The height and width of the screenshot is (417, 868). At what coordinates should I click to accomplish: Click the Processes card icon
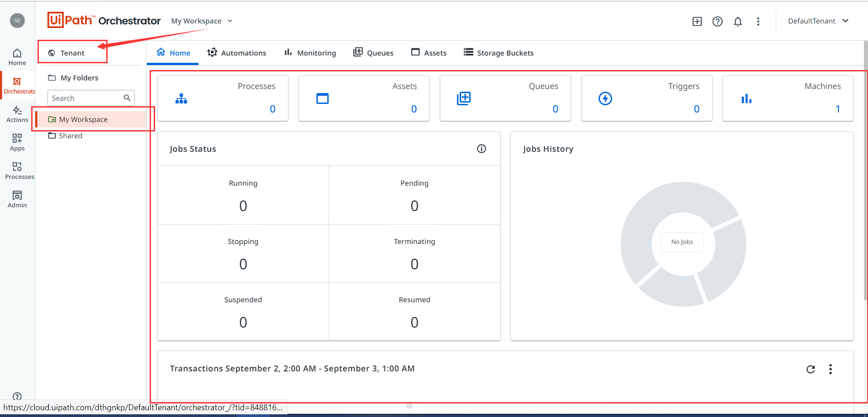(x=181, y=98)
